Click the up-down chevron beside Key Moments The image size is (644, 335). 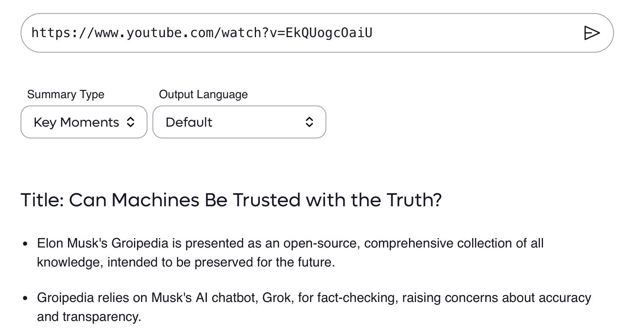[x=130, y=122]
